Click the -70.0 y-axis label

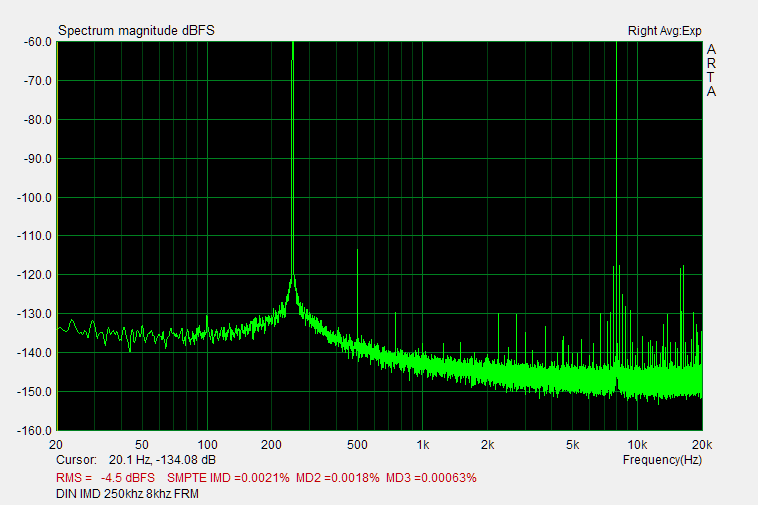pos(37,81)
